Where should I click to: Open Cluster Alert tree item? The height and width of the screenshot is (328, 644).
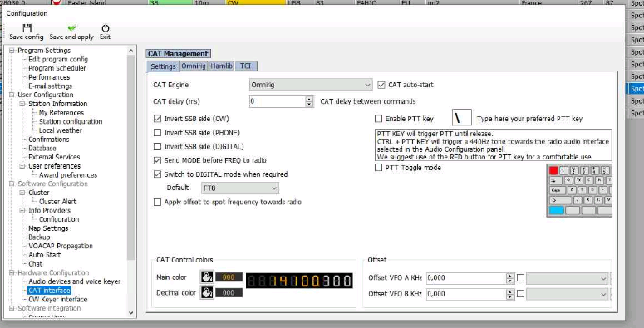click(x=57, y=202)
